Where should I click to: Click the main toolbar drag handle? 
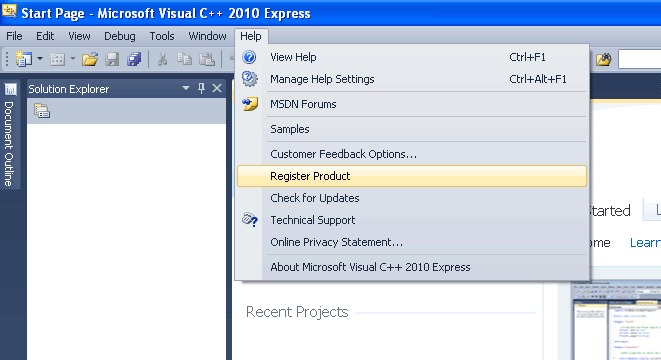point(7,59)
